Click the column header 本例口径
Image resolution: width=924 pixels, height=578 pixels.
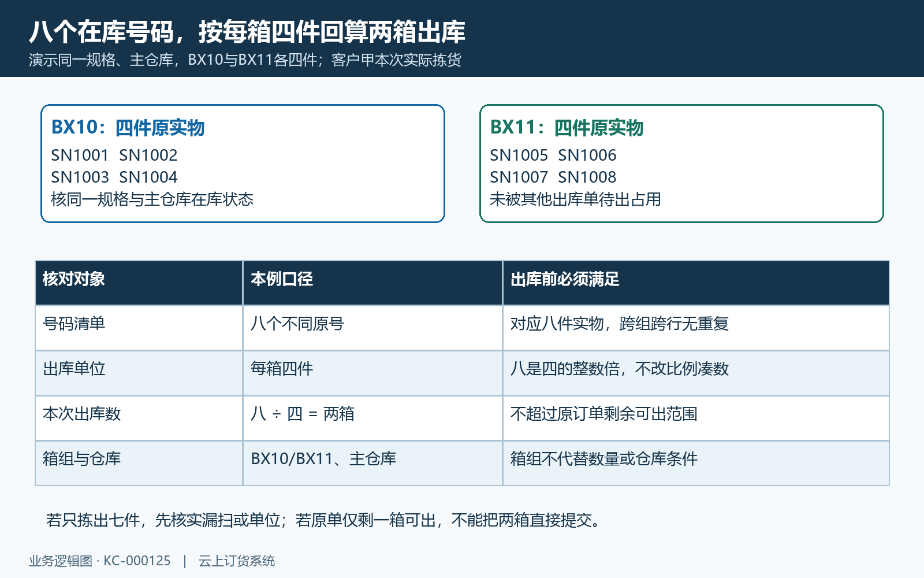(x=372, y=283)
